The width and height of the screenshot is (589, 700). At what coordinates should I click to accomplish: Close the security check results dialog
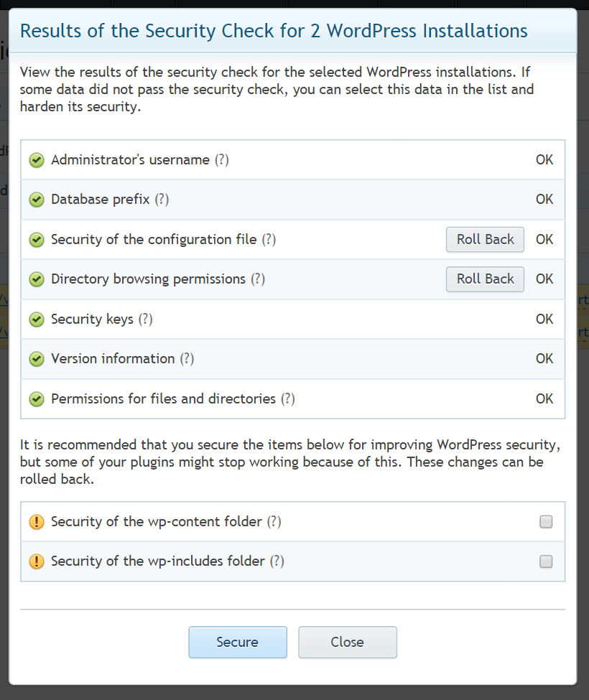tap(348, 642)
